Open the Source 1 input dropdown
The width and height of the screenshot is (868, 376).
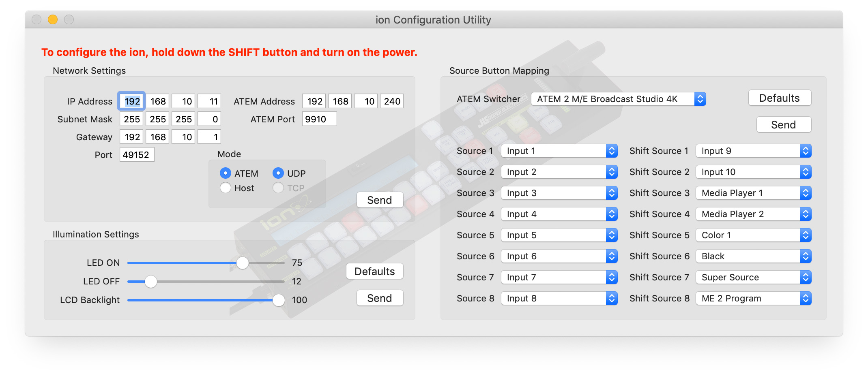559,151
